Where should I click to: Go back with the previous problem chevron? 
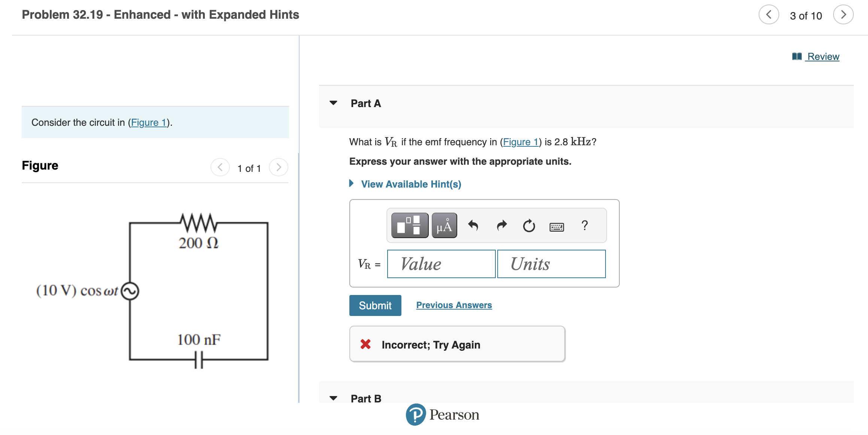coord(768,15)
